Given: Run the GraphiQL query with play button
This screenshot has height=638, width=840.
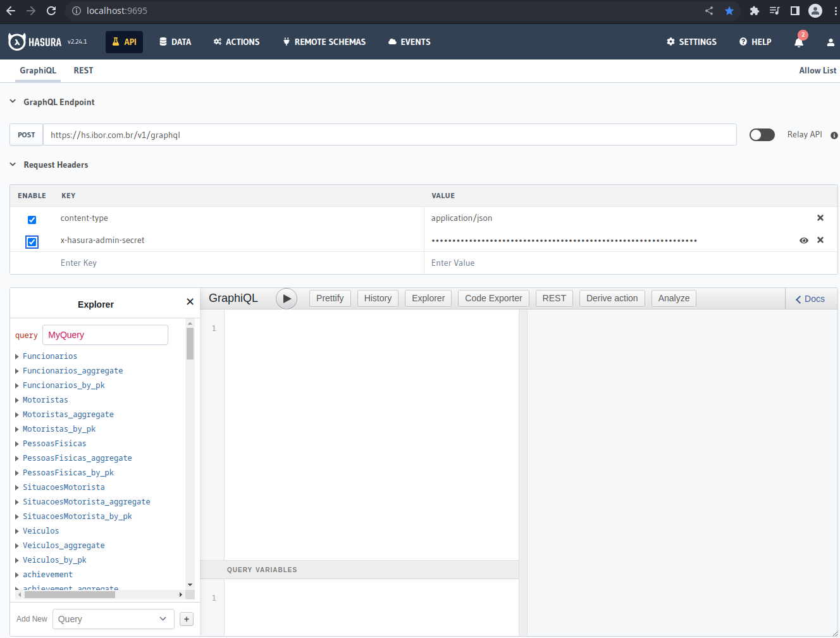Looking at the screenshot, I should (287, 298).
